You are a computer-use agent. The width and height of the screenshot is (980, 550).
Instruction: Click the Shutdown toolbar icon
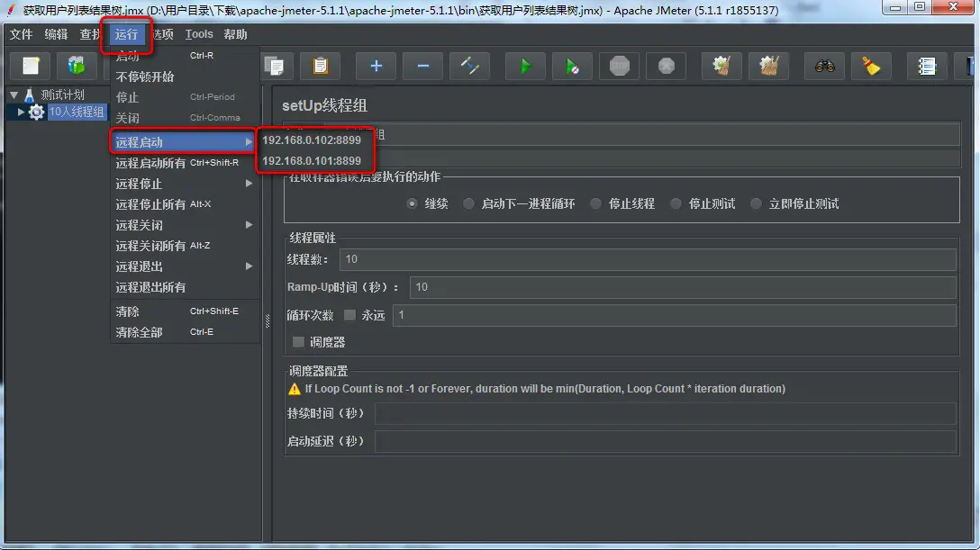click(x=667, y=66)
